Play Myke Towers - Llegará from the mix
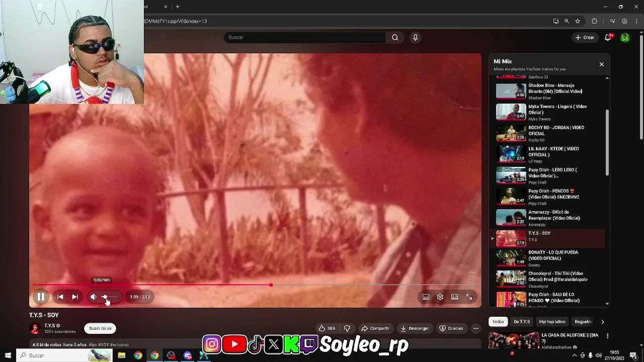The height and width of the screenshot is (362, 644). pyautogui.click(x=549, y=112)
